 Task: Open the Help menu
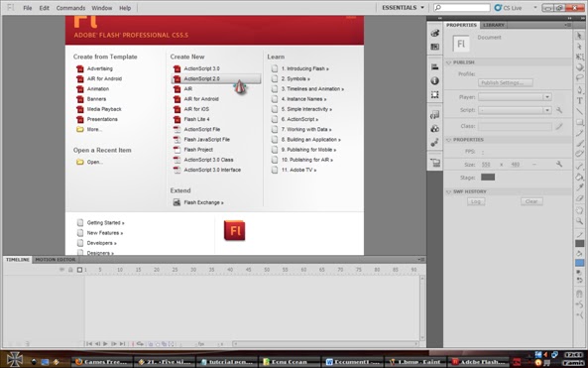[125, 8]
